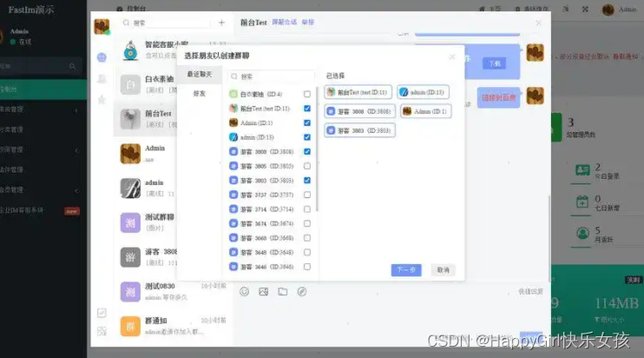Check the 游客 3668 checkbox
This screenshot has height=358, width=644.
tap(306, 238)
